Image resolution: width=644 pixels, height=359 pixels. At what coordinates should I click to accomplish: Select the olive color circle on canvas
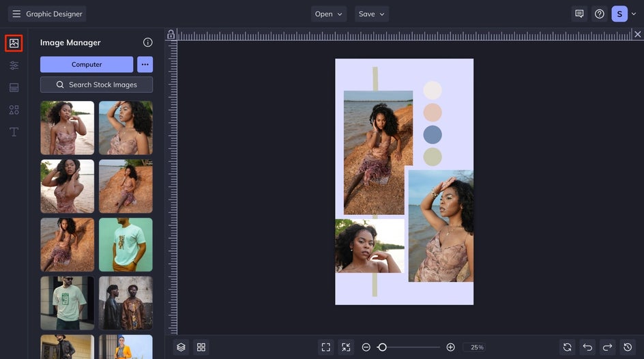(433, 157)
